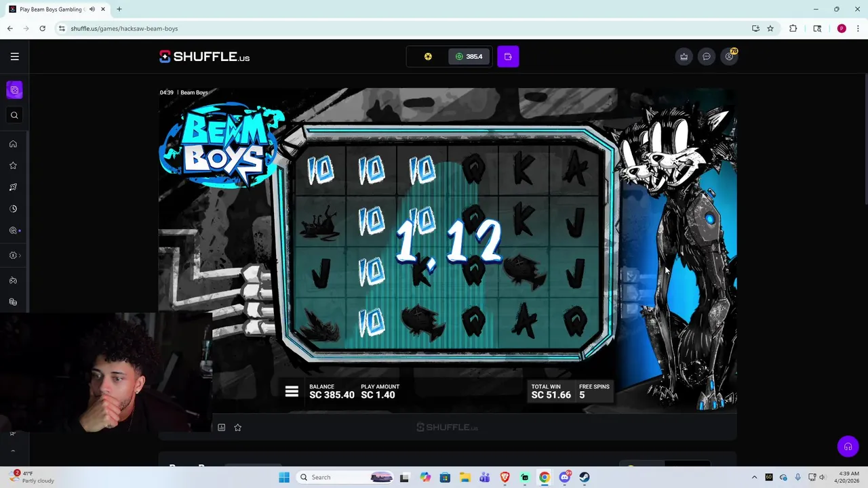The height and width of the screenshot is (488, 868).
Task: Open Favorites star in the left sidebar
Action: click(13, 165)
